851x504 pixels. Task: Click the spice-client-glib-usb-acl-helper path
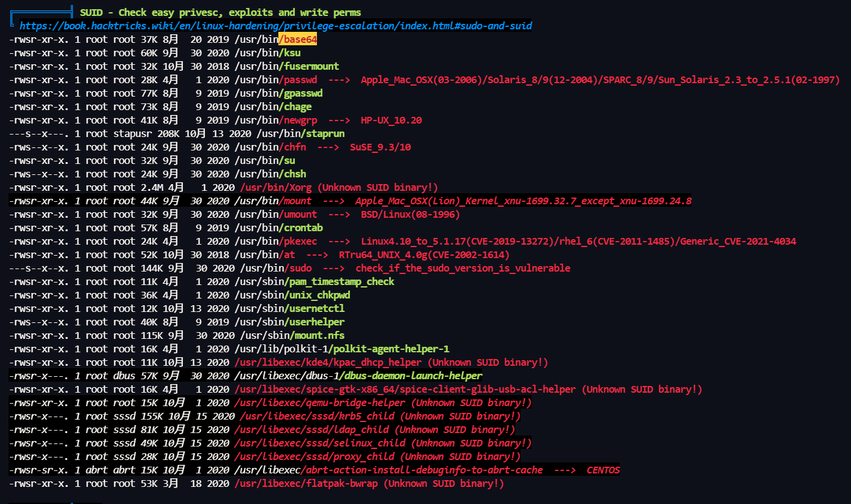pyautogui.click(x=404, y=389)
